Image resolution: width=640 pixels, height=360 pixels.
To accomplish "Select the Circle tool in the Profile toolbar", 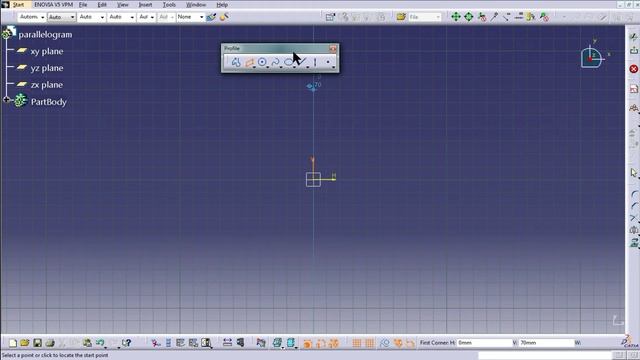I will point(262,62).
